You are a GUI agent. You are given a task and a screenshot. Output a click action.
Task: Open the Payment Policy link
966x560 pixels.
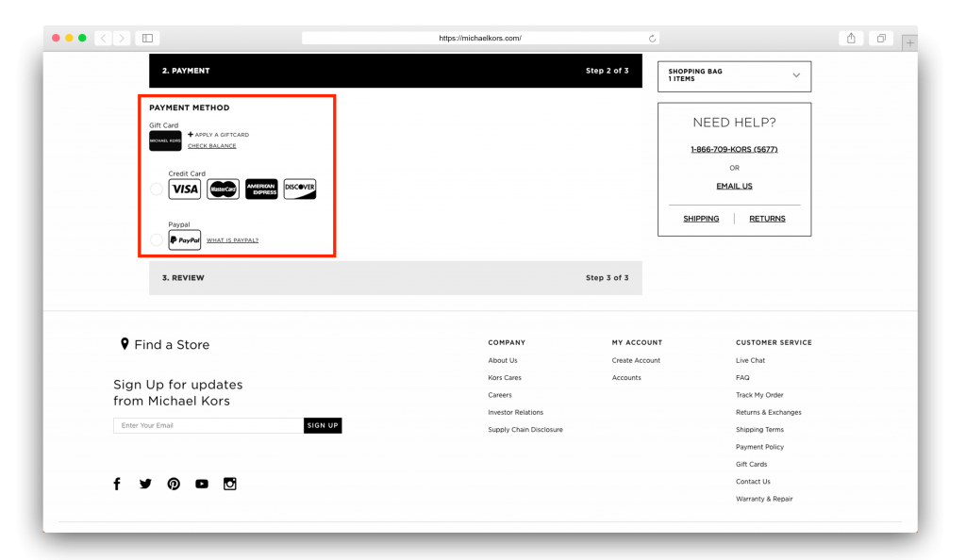point(759,447)
